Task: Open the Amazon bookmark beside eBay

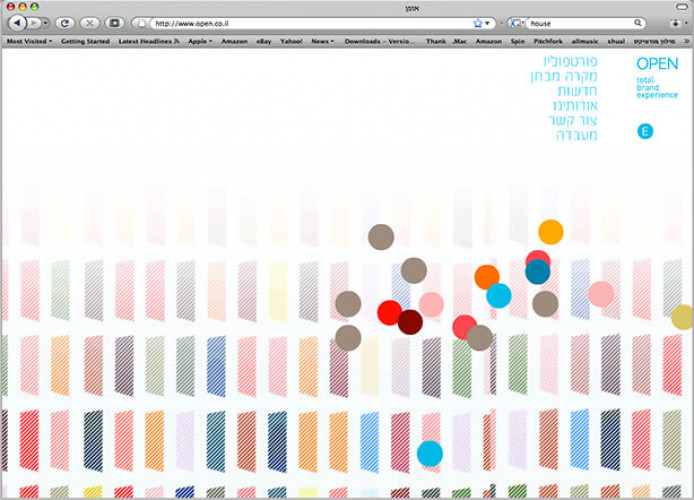Action: click(234, 41)
